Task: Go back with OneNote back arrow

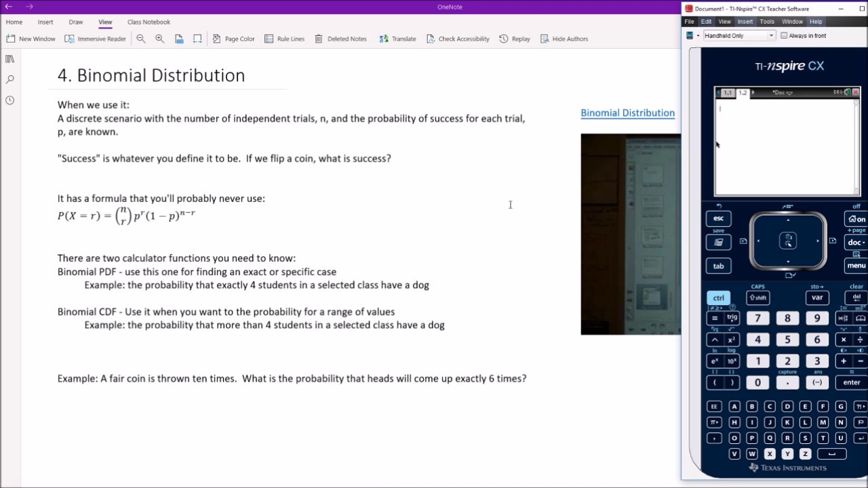Action: (9, 7)
